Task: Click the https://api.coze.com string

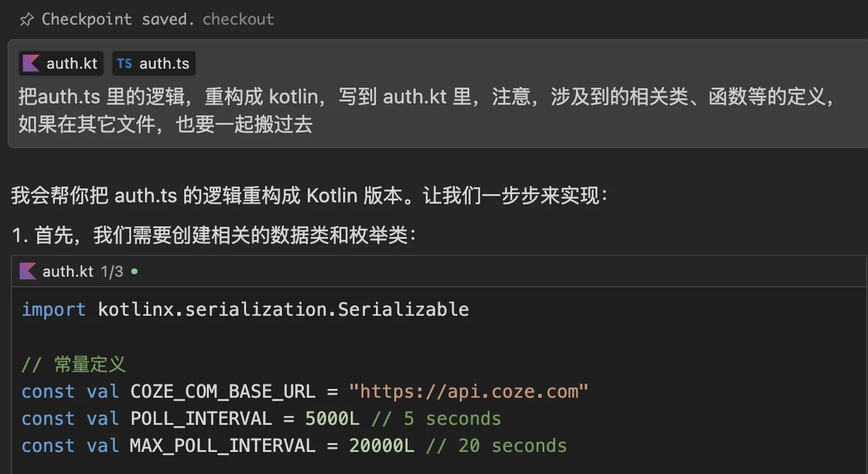Action: (468, 391)
